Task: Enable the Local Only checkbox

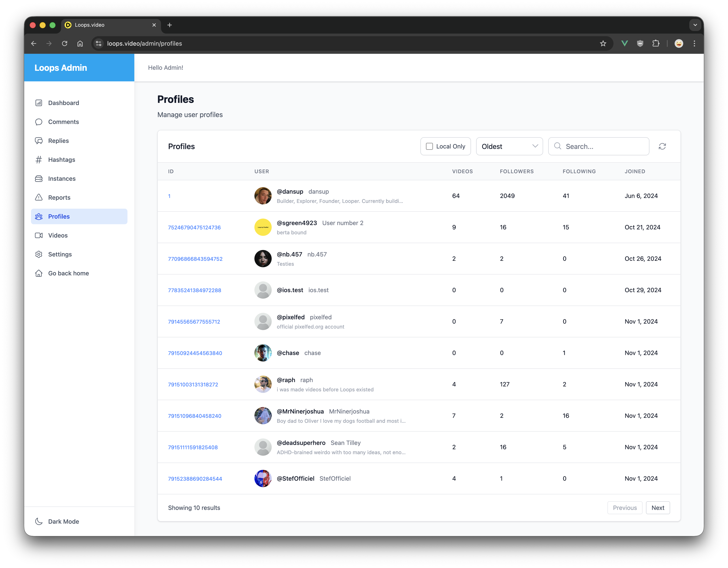Action: point(429,147)
